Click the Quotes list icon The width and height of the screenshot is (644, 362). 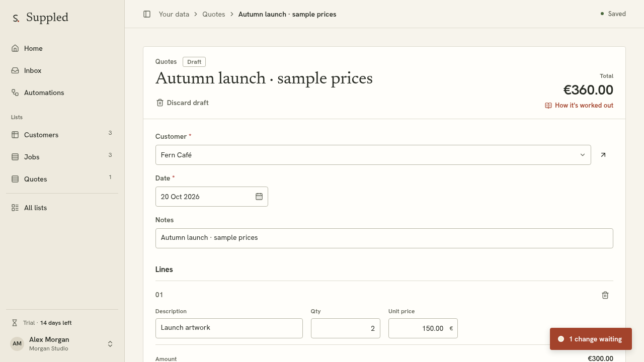(15, 179)
